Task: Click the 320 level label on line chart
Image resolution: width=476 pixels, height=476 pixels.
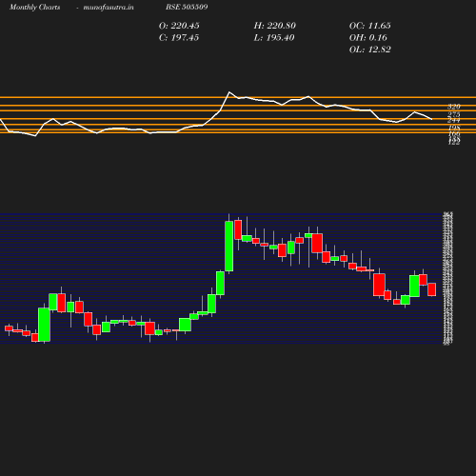Action: (x=454, y=107)
